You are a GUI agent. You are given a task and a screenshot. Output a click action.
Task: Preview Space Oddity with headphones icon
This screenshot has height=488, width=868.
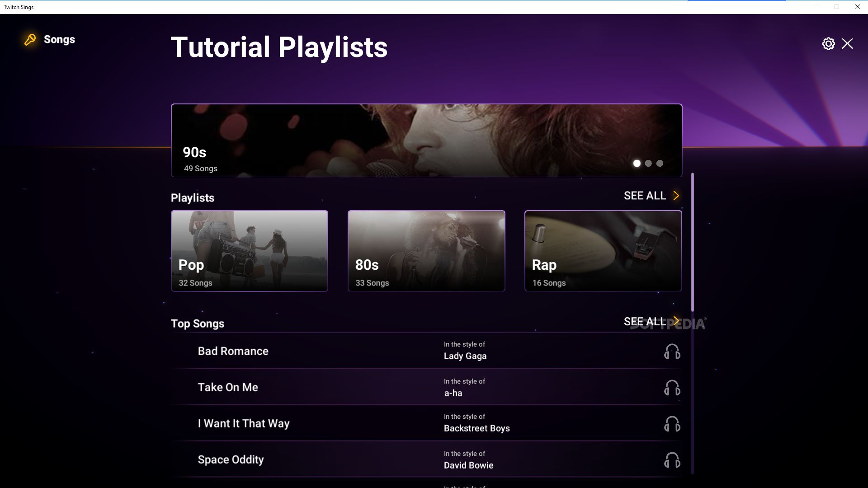(x=672, y=460)
